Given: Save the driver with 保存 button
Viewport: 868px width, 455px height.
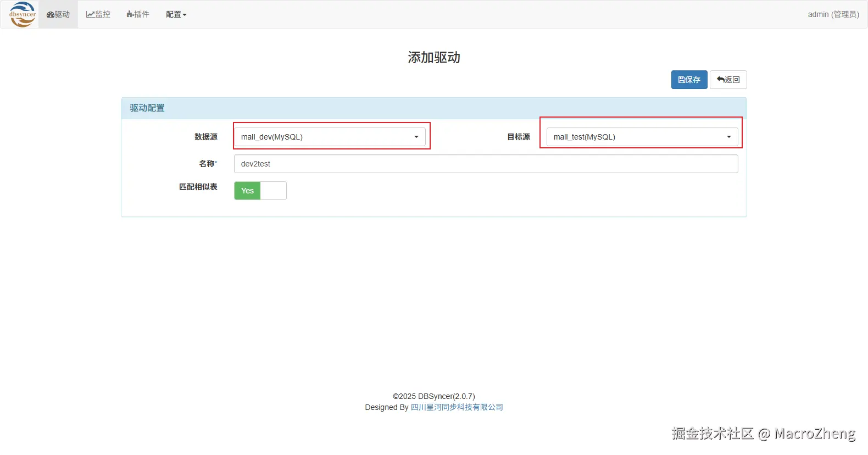Looking at the screenshot, I should pyautogui.click(x=689, y=80).
